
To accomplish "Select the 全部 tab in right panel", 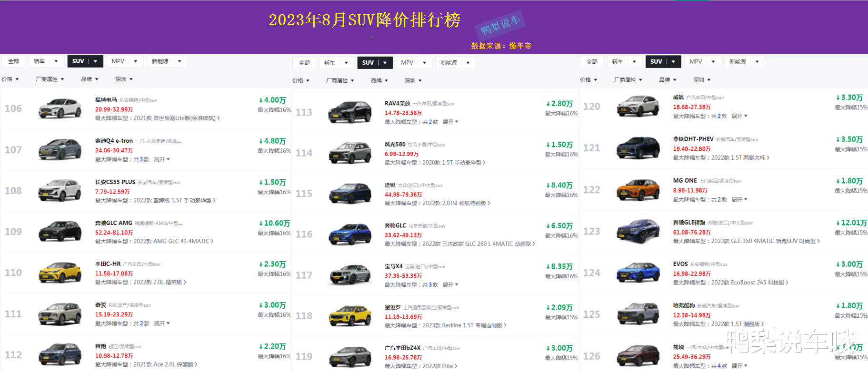I will pyautogui.click(x=592, y=62).
